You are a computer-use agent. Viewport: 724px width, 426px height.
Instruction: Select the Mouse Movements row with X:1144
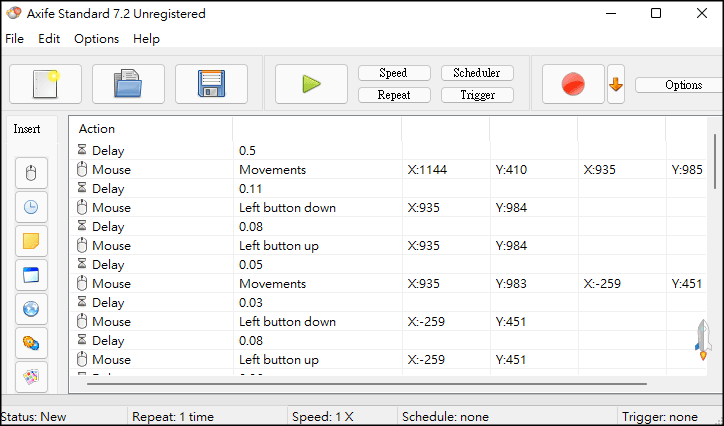point(272,170)
